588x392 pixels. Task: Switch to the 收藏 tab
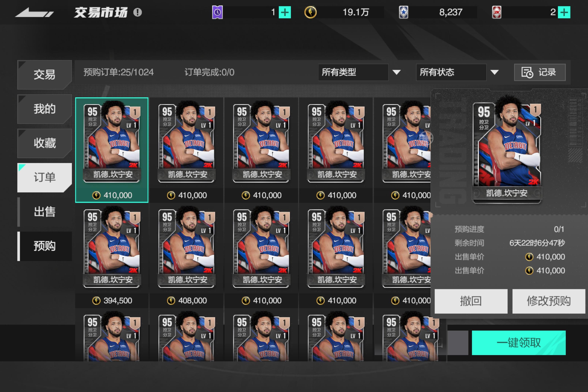(44, 143)
